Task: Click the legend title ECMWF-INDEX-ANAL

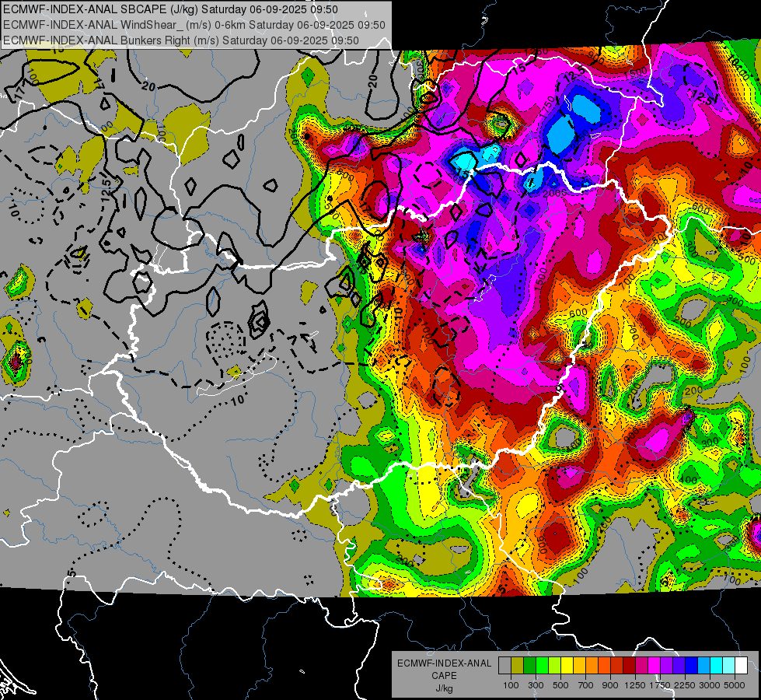Action: pos(444,663)
